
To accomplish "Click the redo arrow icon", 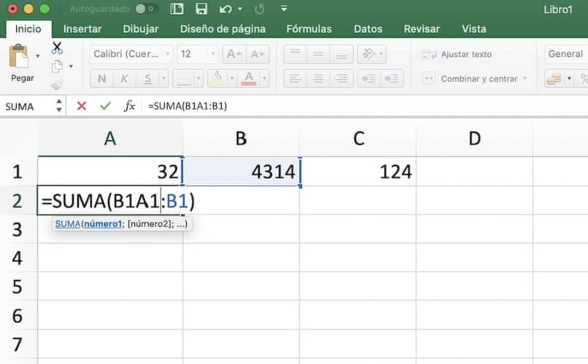I will pos(259,9).
